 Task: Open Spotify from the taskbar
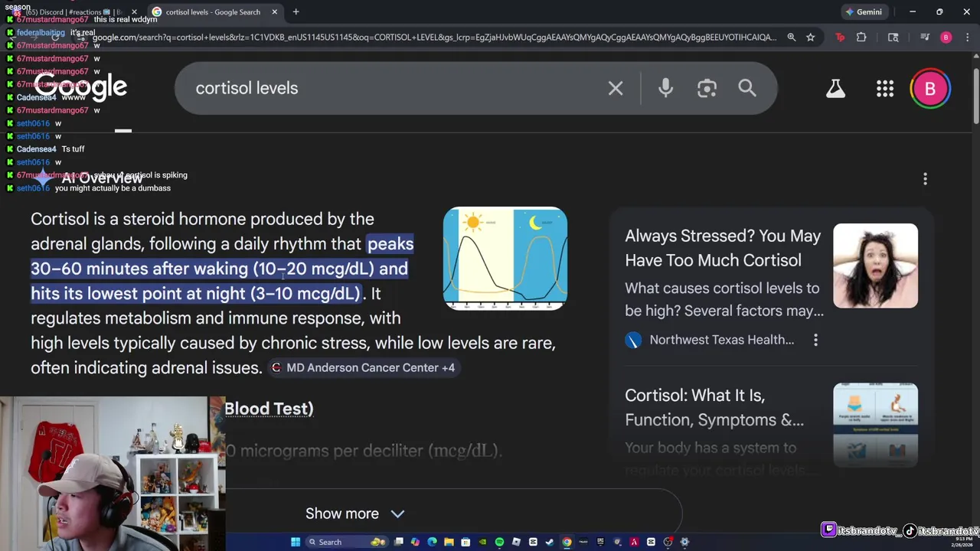coord(499,542)
